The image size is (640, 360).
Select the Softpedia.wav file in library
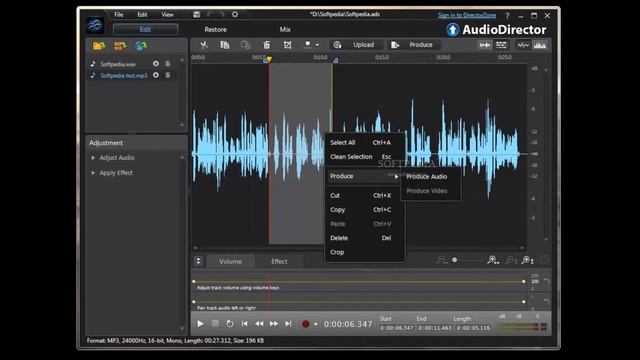tap(118, 64)
